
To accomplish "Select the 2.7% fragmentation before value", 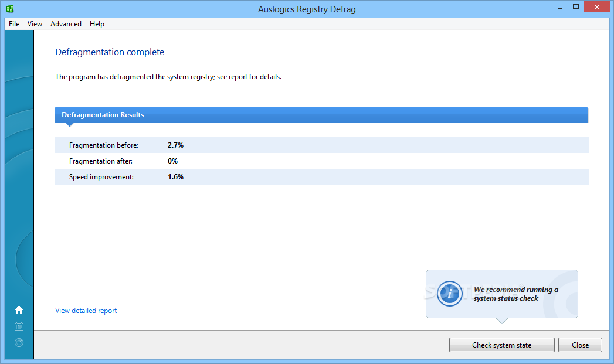I will [x=175, y=145].
